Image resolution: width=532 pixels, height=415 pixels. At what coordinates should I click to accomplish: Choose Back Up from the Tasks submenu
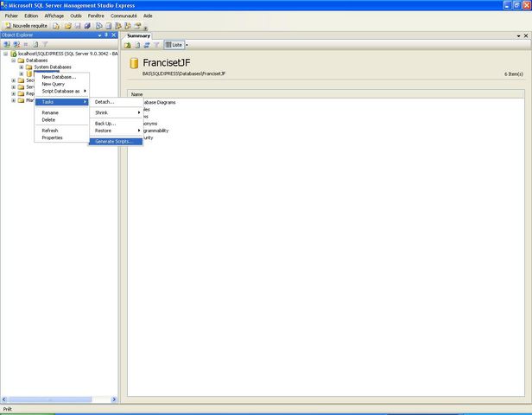click(x=104, y=124)
